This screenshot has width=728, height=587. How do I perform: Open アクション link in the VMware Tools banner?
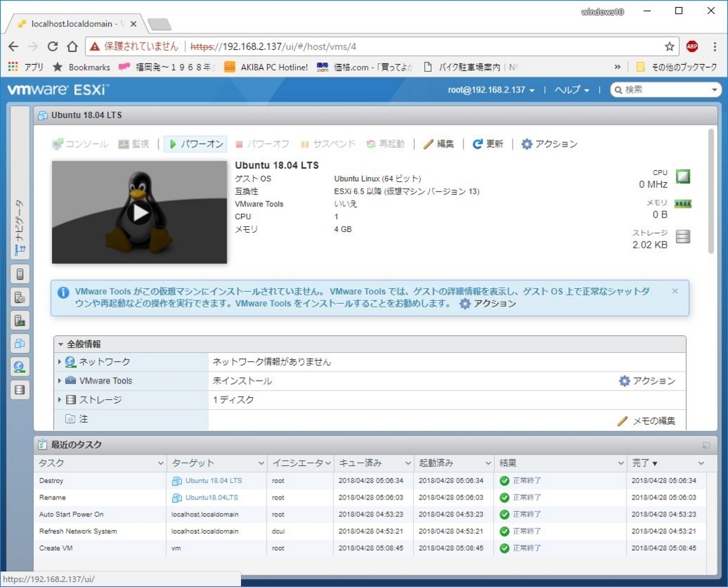488,304
